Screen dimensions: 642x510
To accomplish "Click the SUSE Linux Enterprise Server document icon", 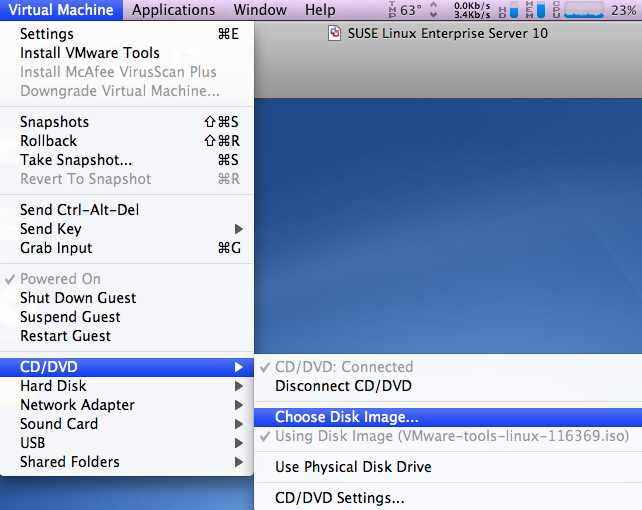I will (x=335, y=33).
